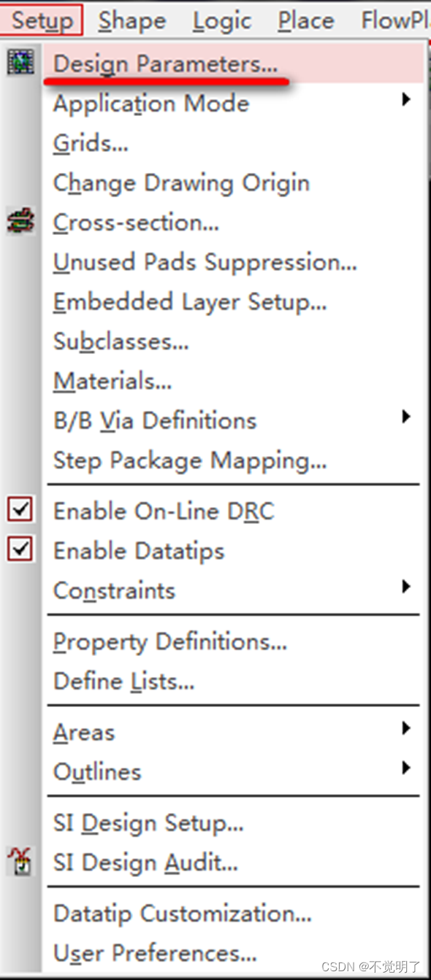
Task: Select Grids... from the Setup menu
Action: [x=91, y=144]
